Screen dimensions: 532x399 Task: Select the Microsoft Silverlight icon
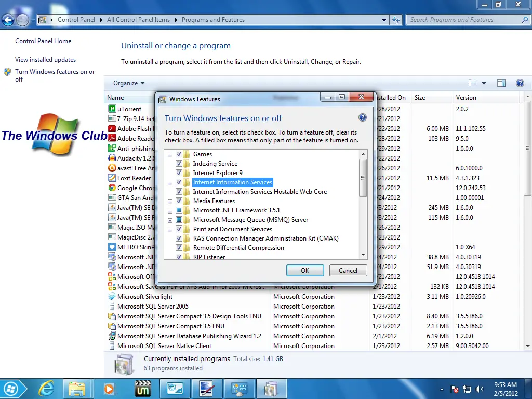point(112,296)
